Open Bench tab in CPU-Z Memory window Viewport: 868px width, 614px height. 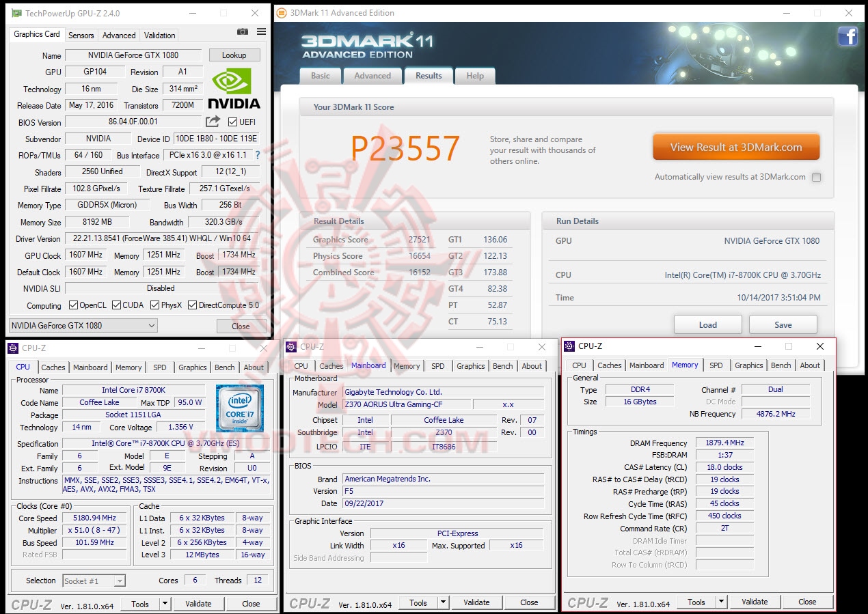tap(781, 365)
